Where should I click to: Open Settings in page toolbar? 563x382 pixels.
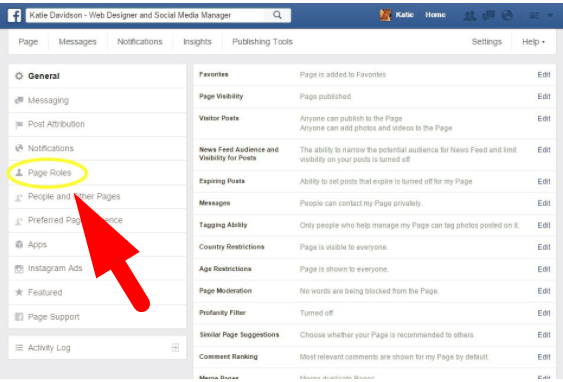coord(487,42)
